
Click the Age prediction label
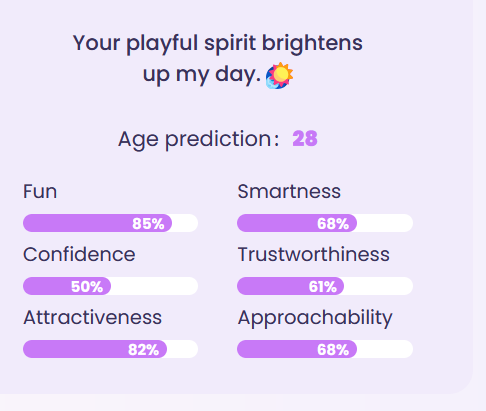coord(199,139)
